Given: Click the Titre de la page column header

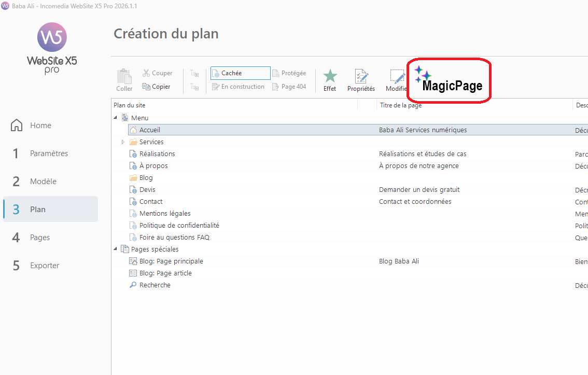Looking at the screenshot, I should point(400,105).
